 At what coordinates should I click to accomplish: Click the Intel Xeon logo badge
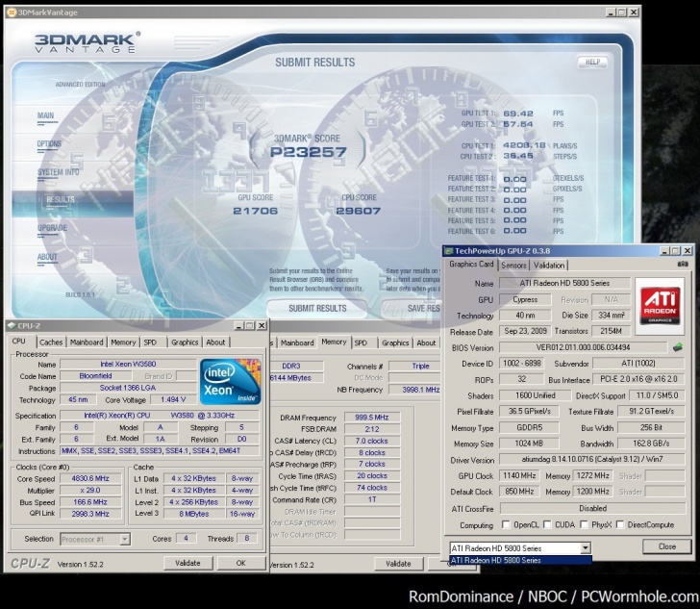231,379
